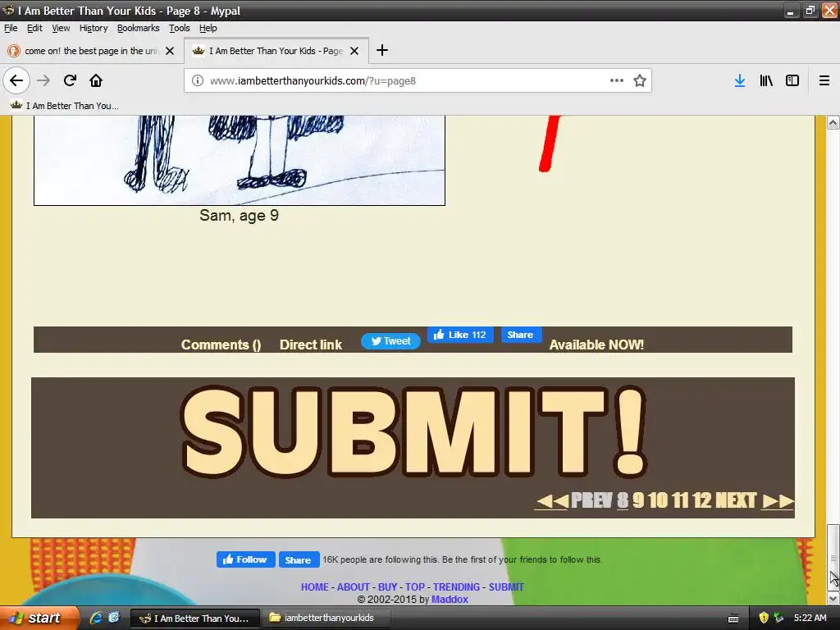Click the scrollbar down arrow
The height and width of the screenshot is (630, 840).
(x=833, y=598)
